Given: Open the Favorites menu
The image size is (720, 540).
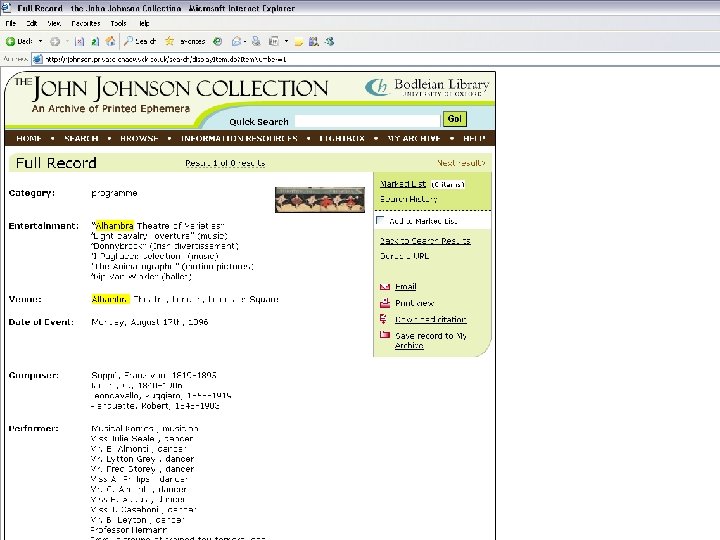Looking at the screenshot, I should pyautogui.click(x=86, y=23).
